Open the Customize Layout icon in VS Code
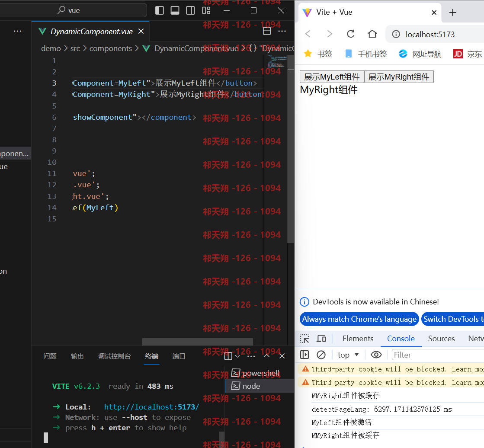This screenshot has height=448, width=484. point(206,10)
